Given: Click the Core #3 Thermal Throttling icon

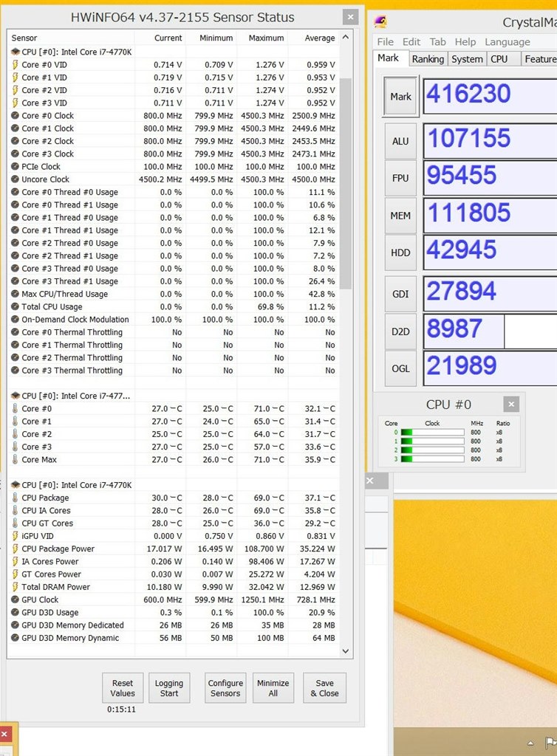Looking at the screenshot, I should (x=15, y=371).
